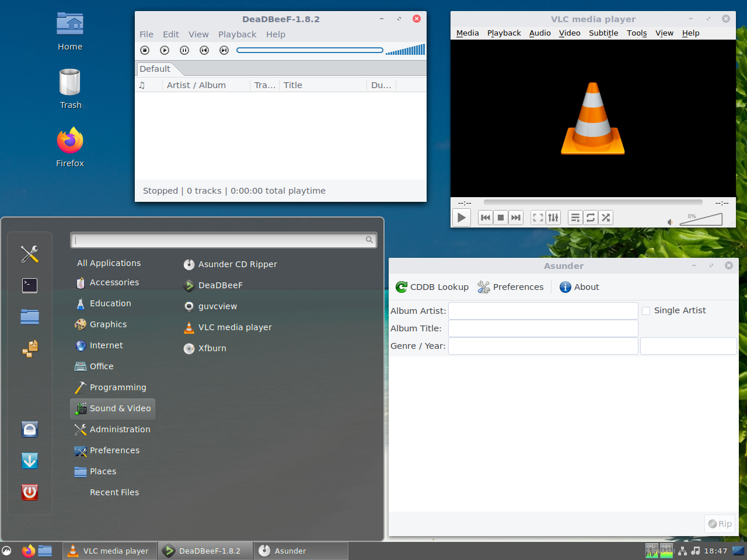The image size is (747, 560).
Task: Click the Album Title input field
Action: coord(543,328)
